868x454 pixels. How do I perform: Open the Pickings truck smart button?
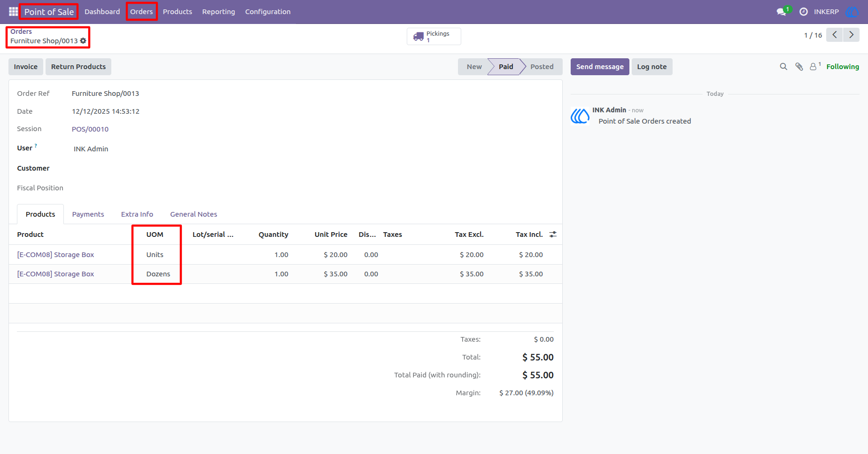(434, 36)
